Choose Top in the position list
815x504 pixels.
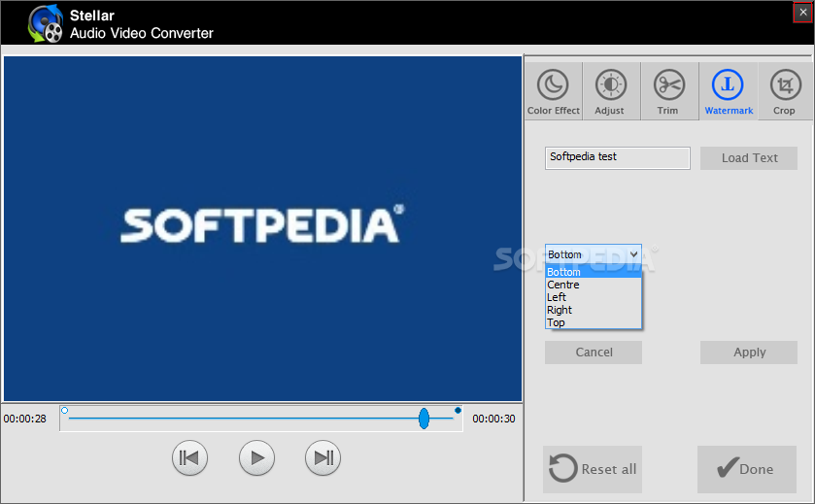594,322
